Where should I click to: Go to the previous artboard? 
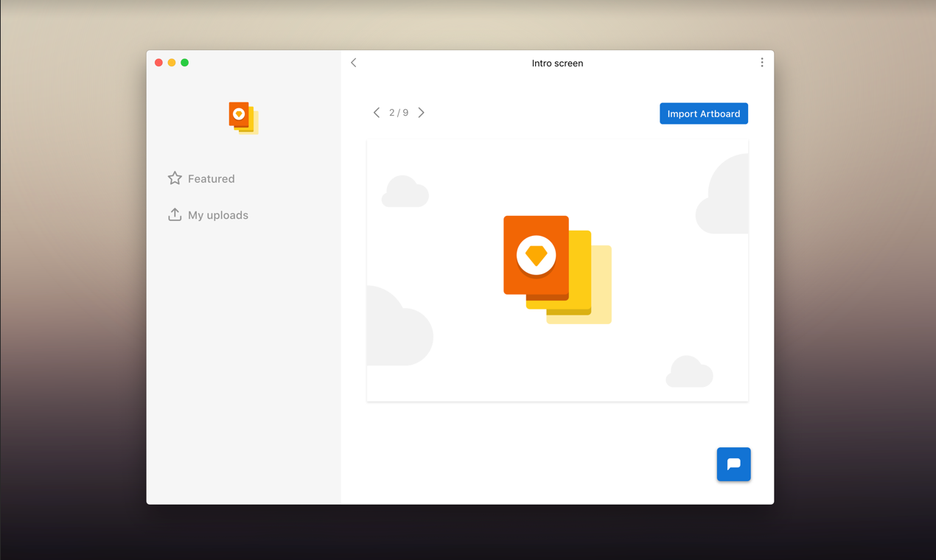[377, 113]
